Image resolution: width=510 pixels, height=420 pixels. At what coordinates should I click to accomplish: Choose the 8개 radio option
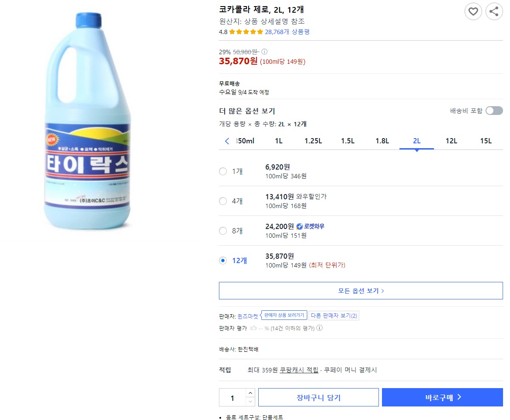[x=223, y=231]
